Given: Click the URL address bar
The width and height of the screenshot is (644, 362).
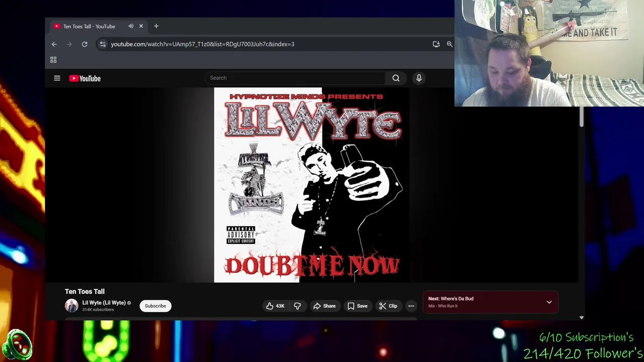Looking at the screenshot, I should pyautogui.click(x=202, y=44).
